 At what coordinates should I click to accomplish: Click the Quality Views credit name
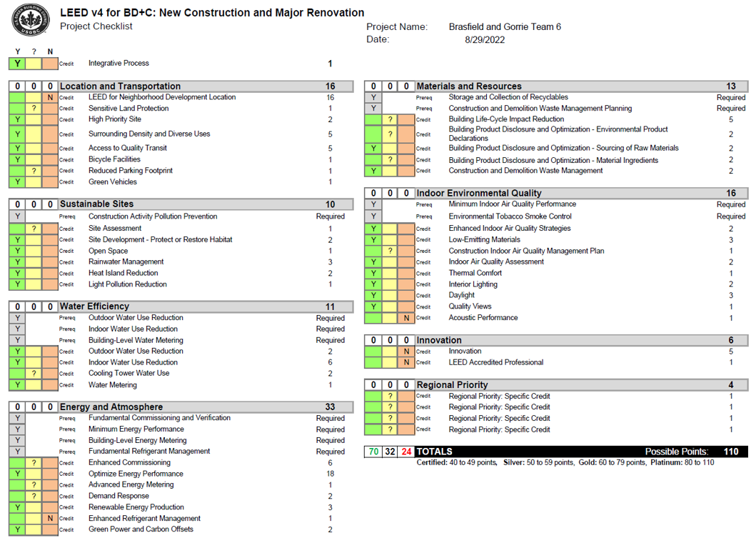(470, 307)
